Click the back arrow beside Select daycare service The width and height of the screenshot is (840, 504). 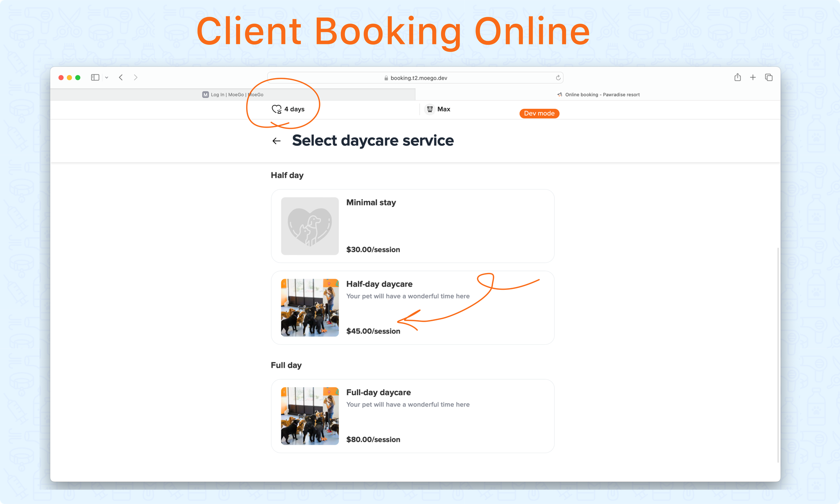click(276, 141)
